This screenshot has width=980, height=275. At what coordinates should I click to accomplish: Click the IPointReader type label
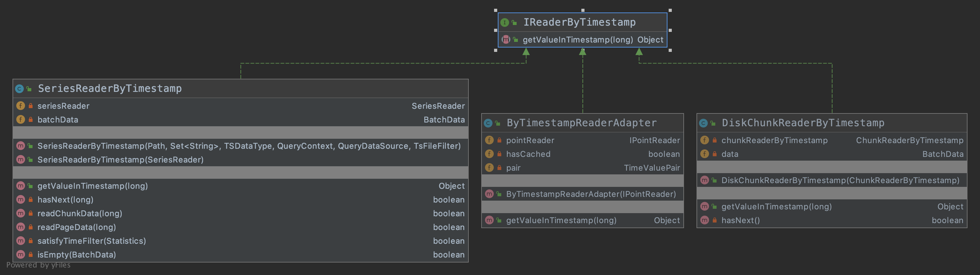click(x=654, y=140)
